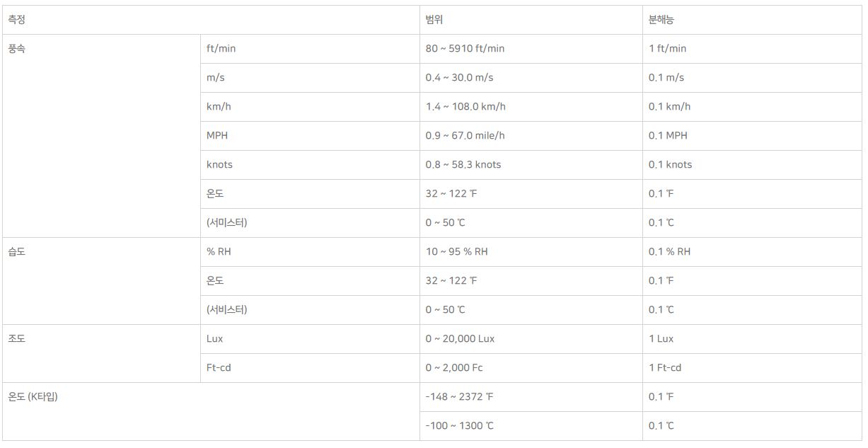The width and height of the screenshot is (868, 448).
Task: Click the 1.4 ~ 108.0 km/h range value
Action: 465,107
